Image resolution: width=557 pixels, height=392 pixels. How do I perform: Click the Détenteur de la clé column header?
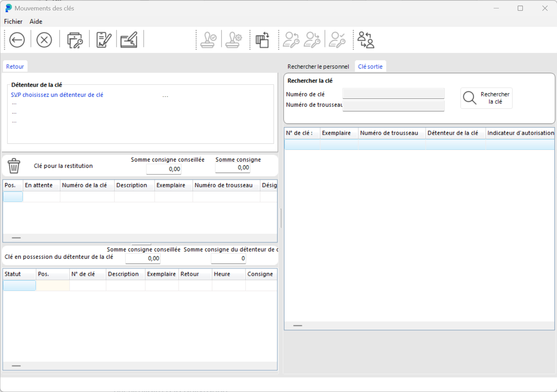[453, 133]
